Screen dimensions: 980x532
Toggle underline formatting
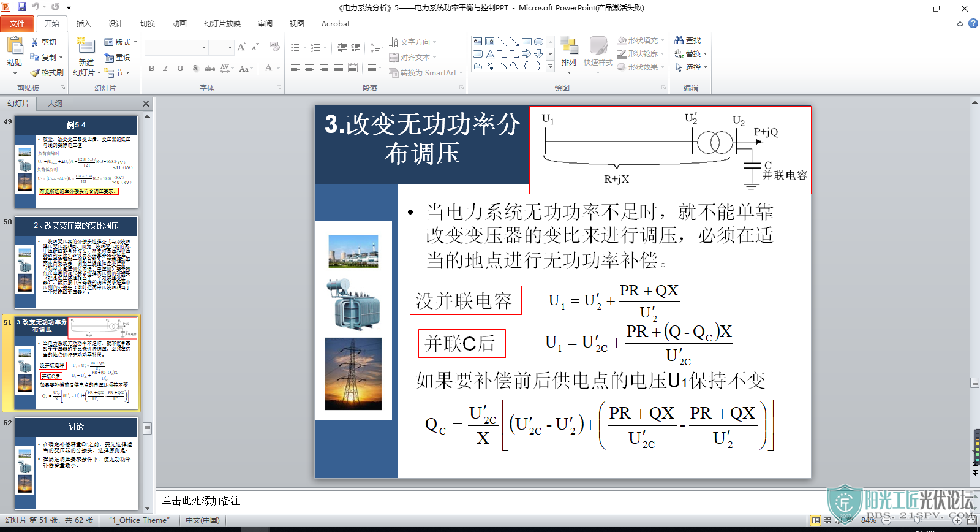pyautogui.click(x=180, y=69)
